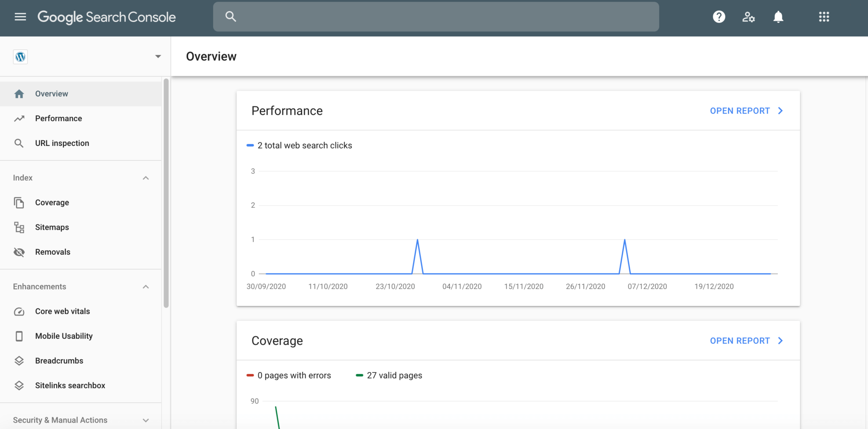Screen dimensions: 868x429
Task: Click Security & Manual Actions heading
Action: tap(60, 420)
